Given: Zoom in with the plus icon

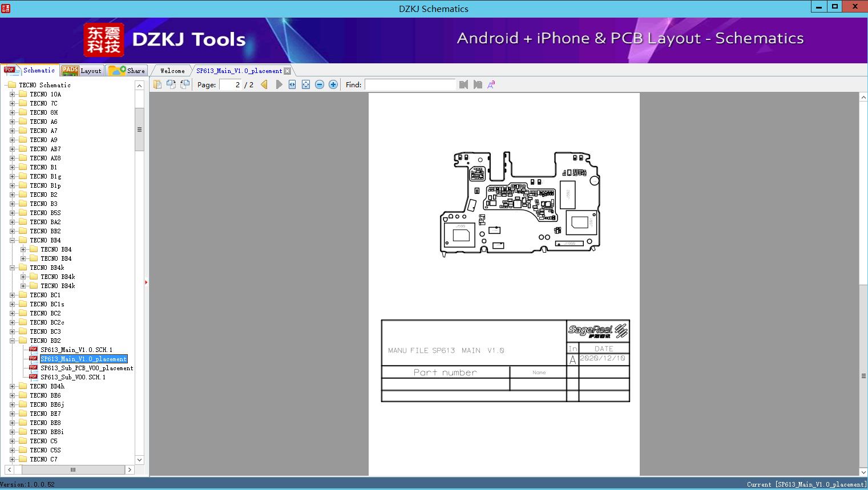Looking at the screenshot, I should click(333, 84).
